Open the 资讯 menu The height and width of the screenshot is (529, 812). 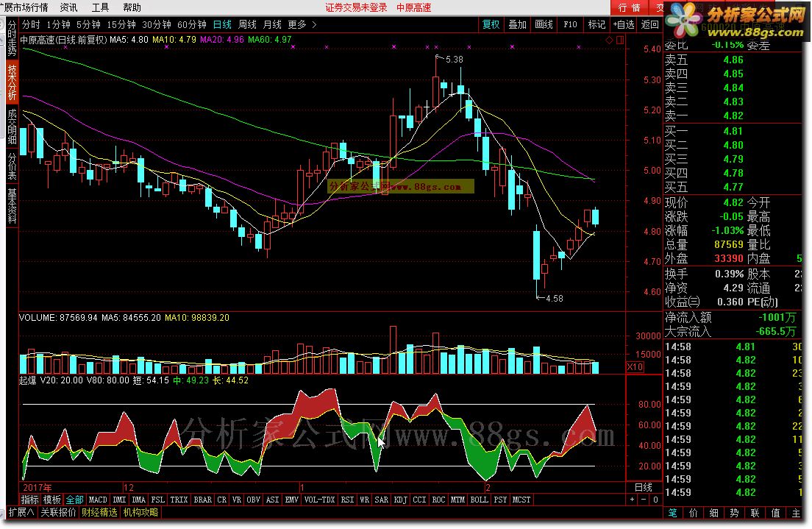tap(68, 7)
